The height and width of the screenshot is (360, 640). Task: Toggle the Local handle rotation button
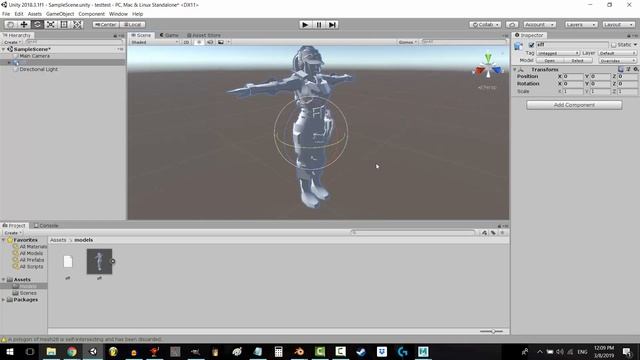(x=132, y=24)
